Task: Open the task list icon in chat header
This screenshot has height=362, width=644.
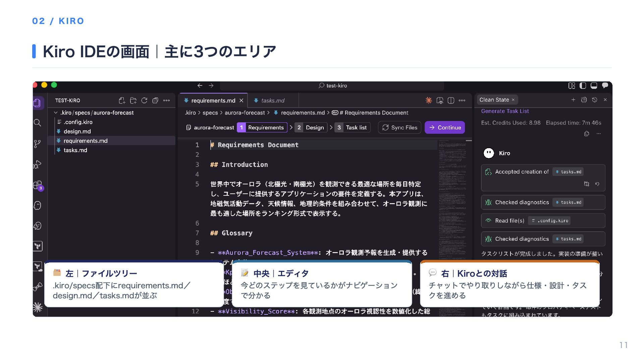Action: (584, 100)
